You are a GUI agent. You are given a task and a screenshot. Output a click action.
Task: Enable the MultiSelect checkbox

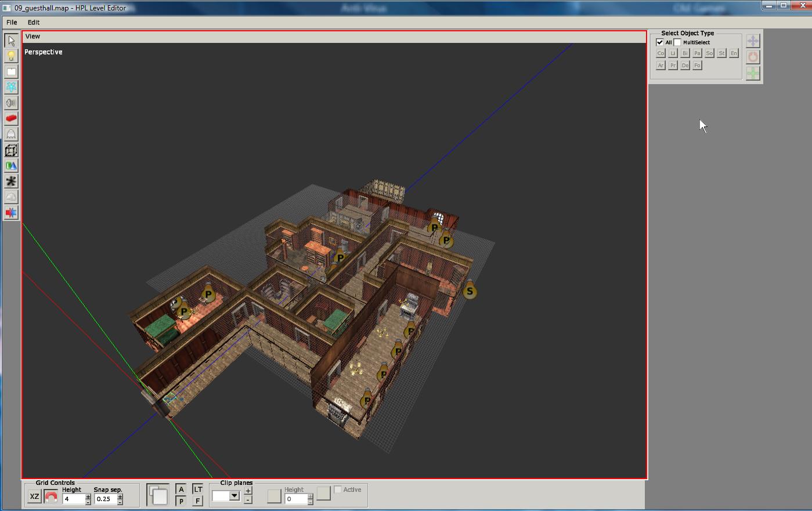point(677,42)
